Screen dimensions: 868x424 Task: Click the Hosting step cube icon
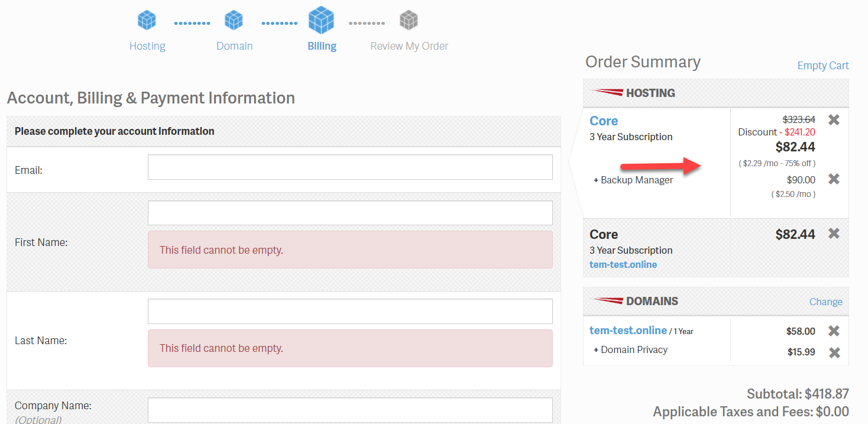[147, 21]
